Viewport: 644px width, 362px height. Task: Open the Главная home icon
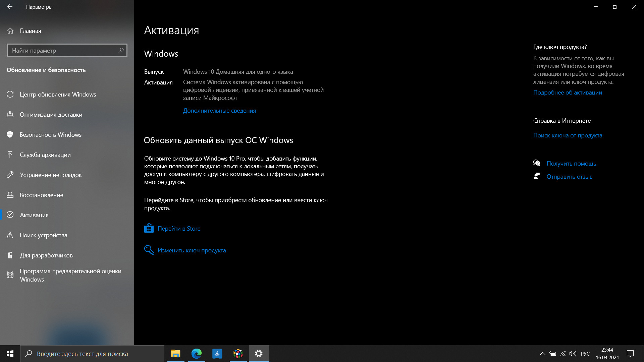point(10,31)
